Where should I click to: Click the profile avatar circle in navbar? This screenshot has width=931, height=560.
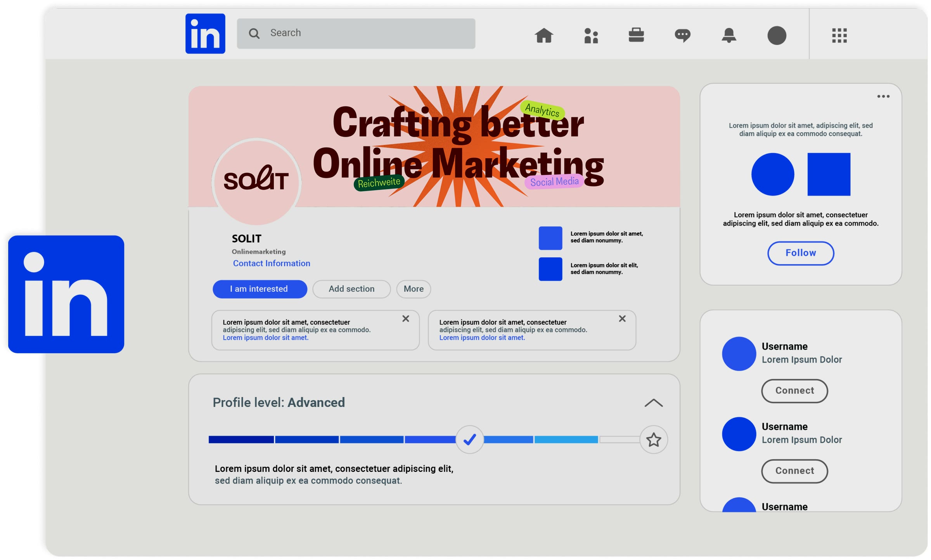[777, 35]
